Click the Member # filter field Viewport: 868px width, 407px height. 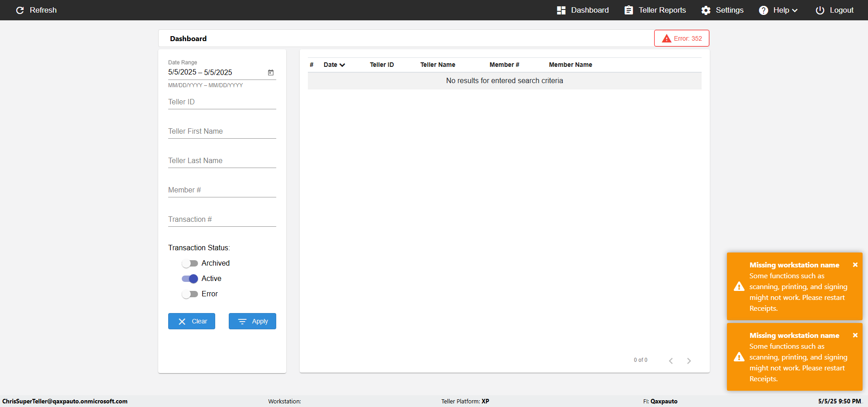click(222, 190)
